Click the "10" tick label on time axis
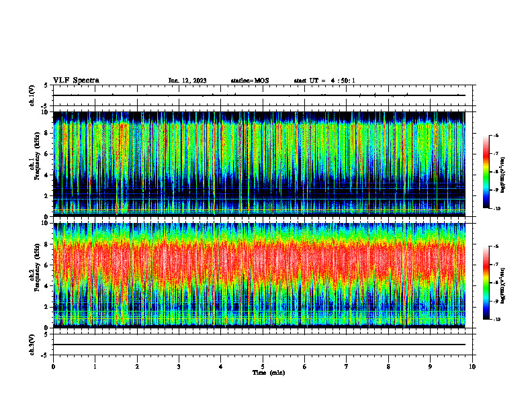Viewport: 532px width, 411px height. click(472, 367)
